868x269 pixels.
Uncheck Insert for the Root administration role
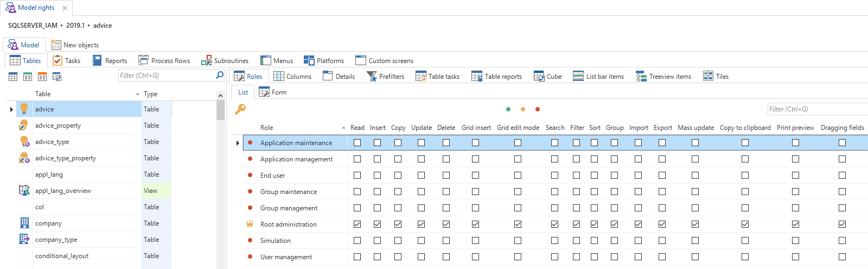(x=378, y=224)
